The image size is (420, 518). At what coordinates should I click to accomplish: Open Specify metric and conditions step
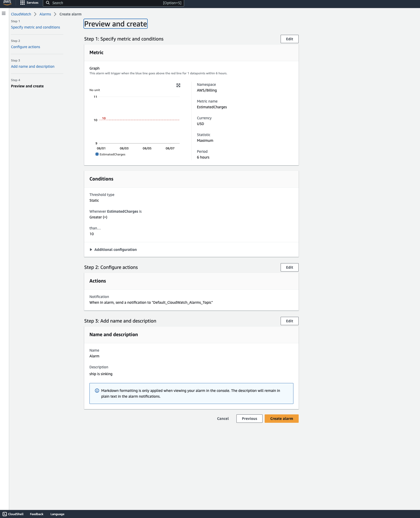[x=35, y=27]
